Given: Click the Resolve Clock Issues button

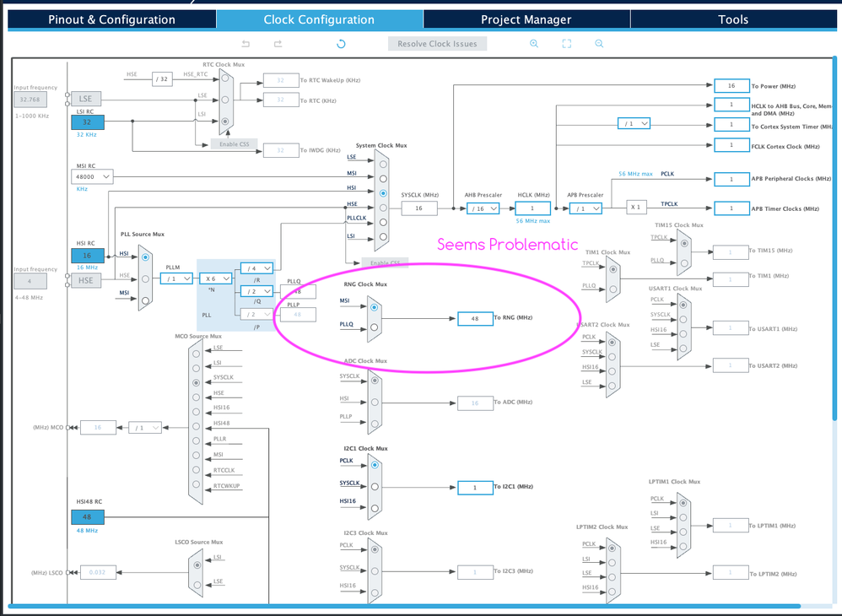Looking at the screenshot, I should coord(437,44).
